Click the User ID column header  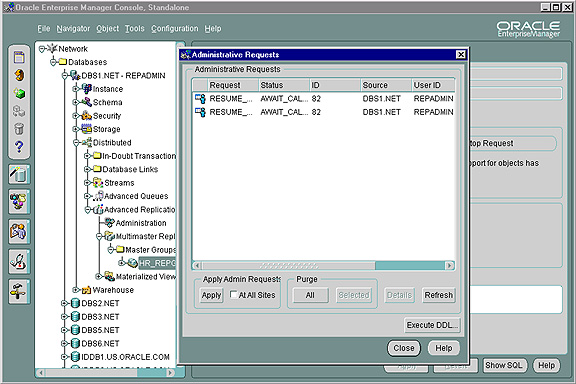coord(433,85)
